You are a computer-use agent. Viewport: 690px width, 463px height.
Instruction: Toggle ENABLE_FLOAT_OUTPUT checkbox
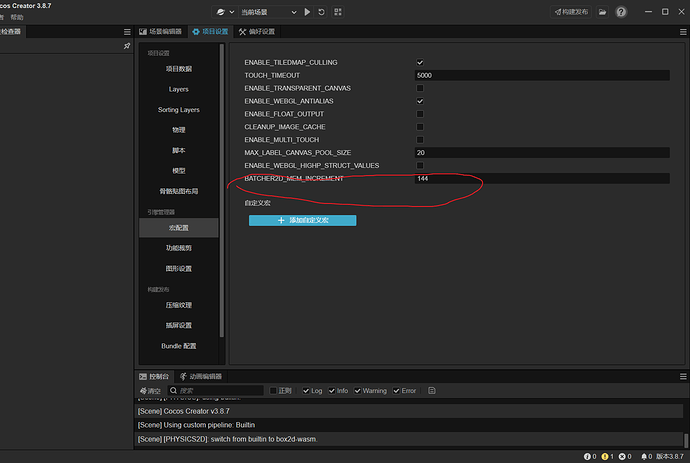point(420,114)
